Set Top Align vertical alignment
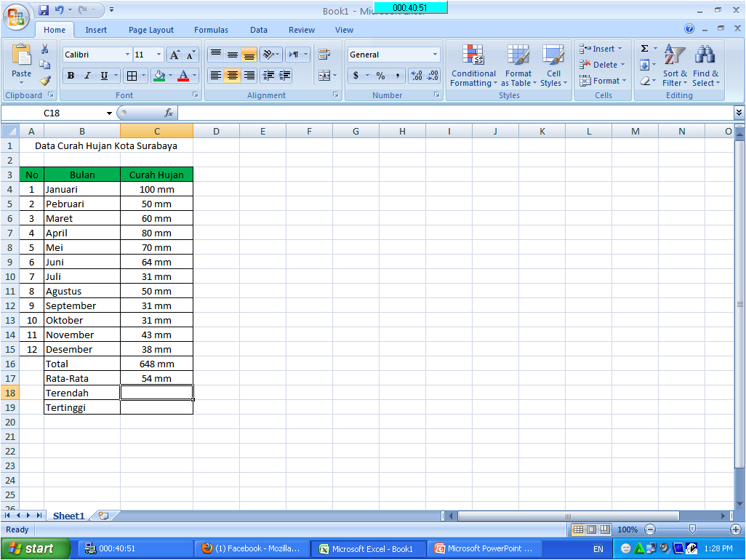The width and height of the screenshot is (746, 560). [216, 55]
